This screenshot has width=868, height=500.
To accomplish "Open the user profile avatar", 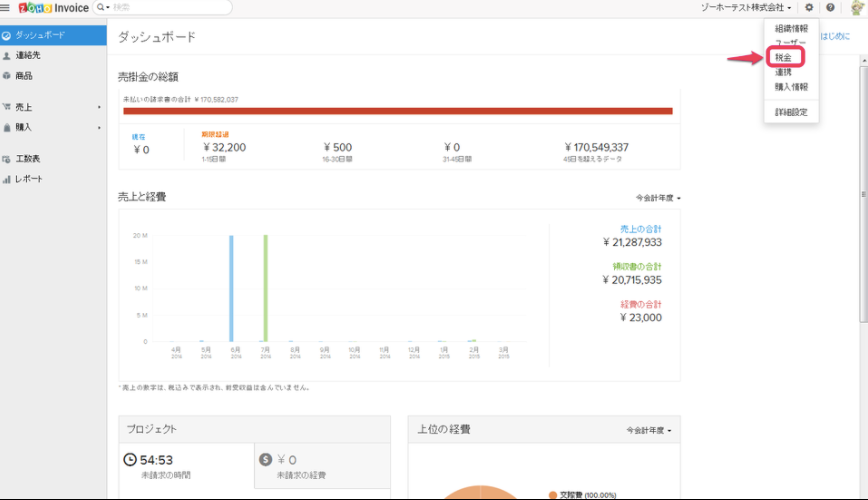I will pyautogui.click(x=857, y=8).
